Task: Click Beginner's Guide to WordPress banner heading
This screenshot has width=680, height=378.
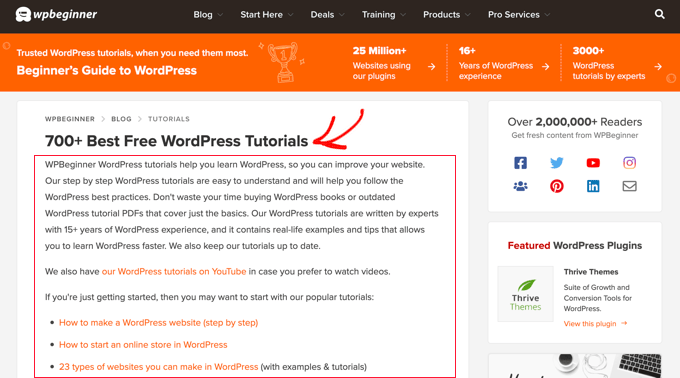Action: [107, 70]
